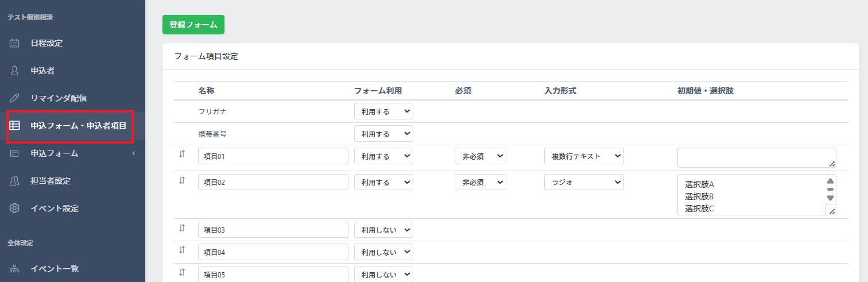The width and height of the screenshot is (868, 282).
Task: Click the calendar icon beside 日程設定
Action: point(15,43)
